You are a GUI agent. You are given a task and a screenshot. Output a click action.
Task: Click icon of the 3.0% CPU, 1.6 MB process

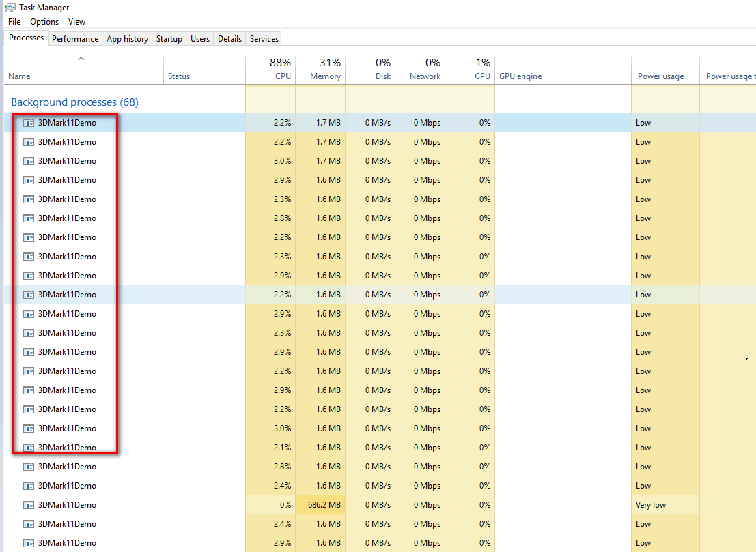[x=29, y=428]
